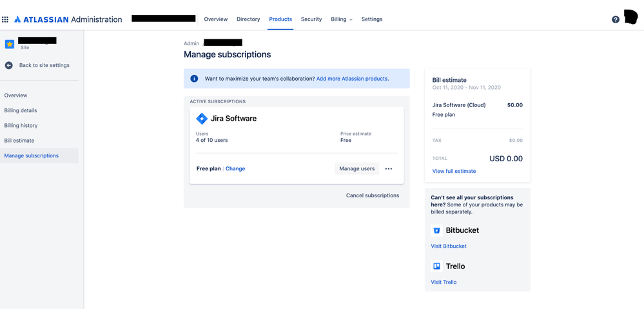This screenshot has height=309, width=644.
Task: Click the Admin breadcrumb
Action: (191, 44)
